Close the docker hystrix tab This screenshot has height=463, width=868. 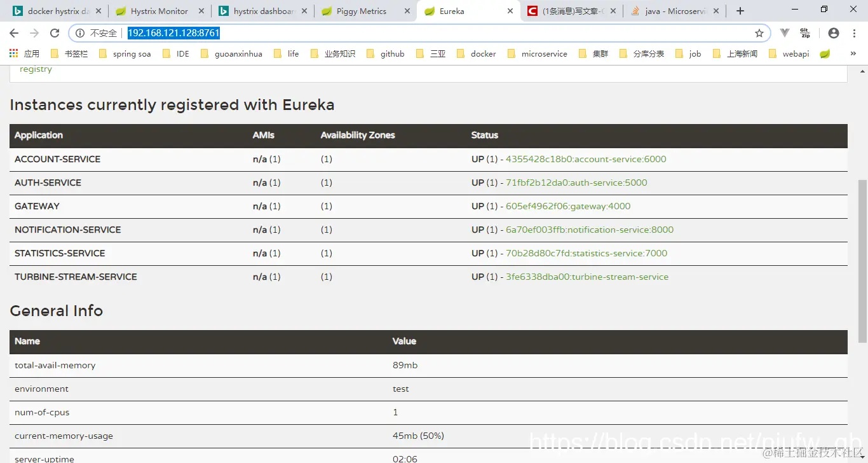(x=98, y=11)
